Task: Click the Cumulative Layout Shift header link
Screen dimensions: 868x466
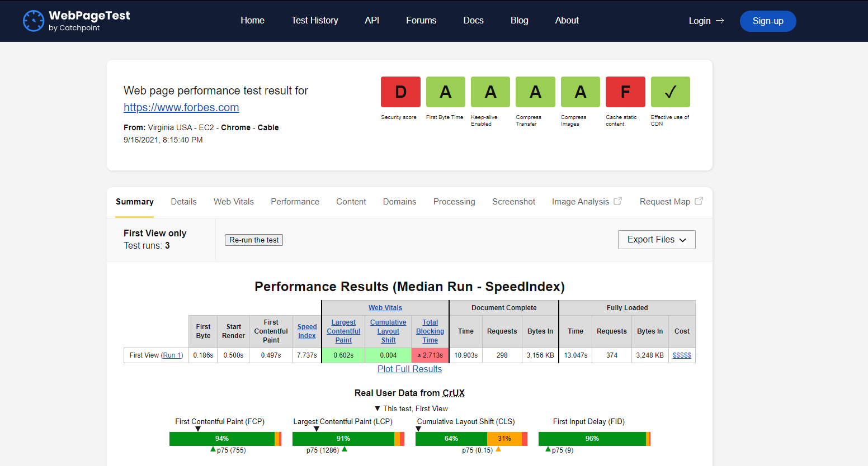Action: [x=388, y=331]
